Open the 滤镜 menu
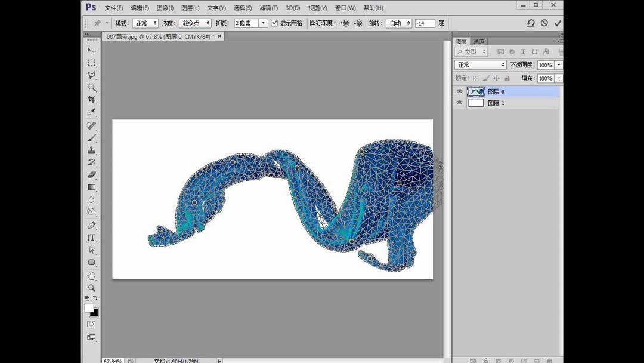The width and height of the screenshot is (644, 363). click(x=268, y=8)
